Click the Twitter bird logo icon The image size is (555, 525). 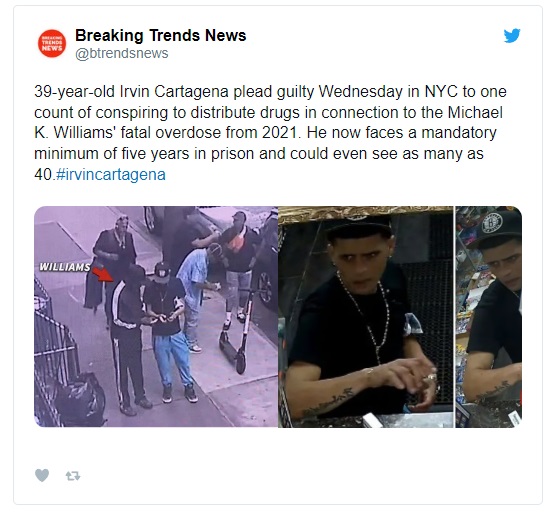pos(512,35)
